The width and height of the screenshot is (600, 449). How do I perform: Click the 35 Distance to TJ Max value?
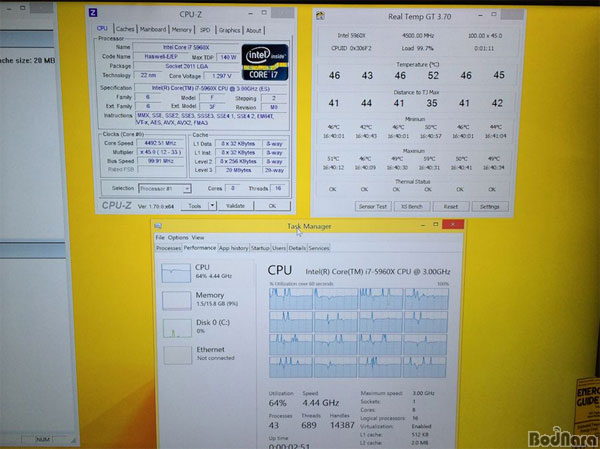click(x=432, y=103)
